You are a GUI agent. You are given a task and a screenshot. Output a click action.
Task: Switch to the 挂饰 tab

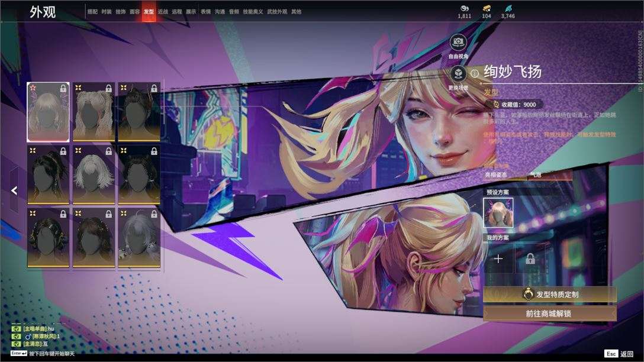coord(120,12)
